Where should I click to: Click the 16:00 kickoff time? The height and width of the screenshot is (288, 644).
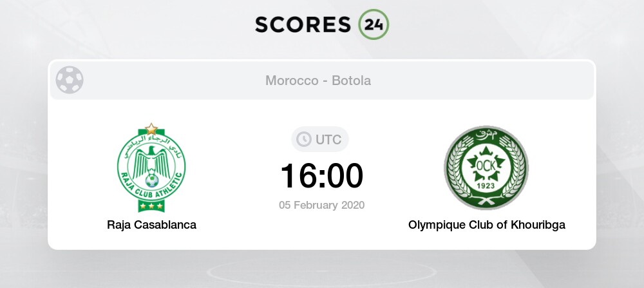coord(321,176)
